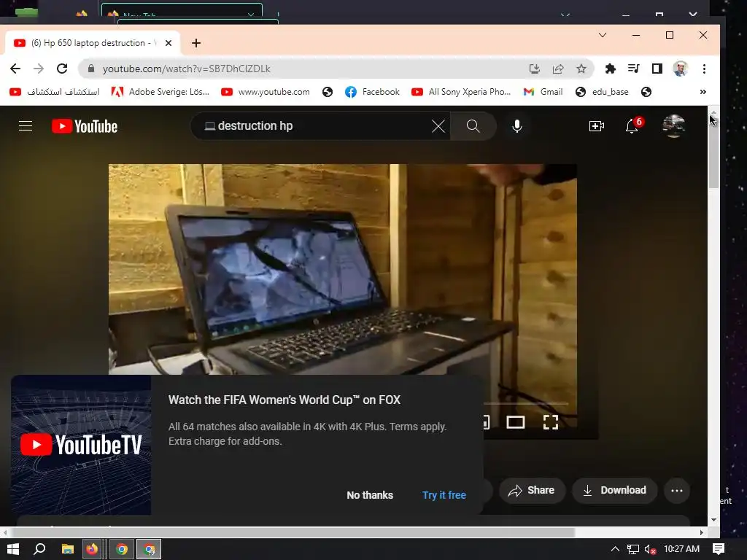This screenshot has width=747, height=560.
Task: Enter full screen video mode
Action: [551, 422]
